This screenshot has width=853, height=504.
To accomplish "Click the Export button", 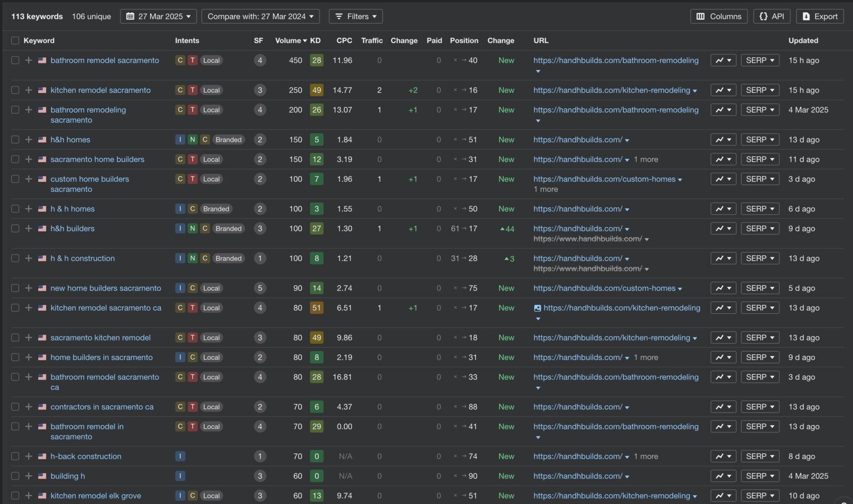I will tap(819, 17).
